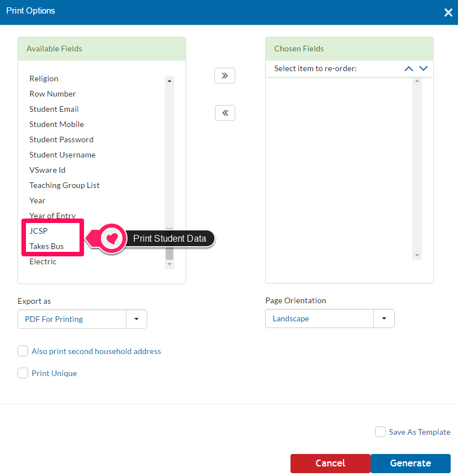Select the JCSP field
The image size is (458, 476).
[38, 231]
